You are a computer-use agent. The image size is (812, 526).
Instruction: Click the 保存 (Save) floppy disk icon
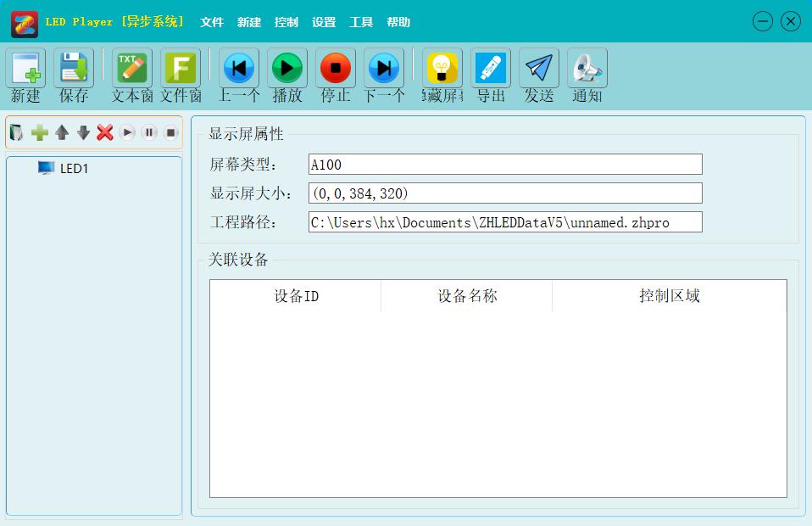tap(74, 69)
